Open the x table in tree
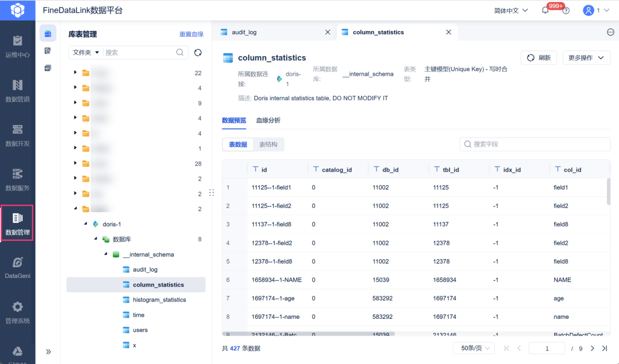 (x=134, y=346)
